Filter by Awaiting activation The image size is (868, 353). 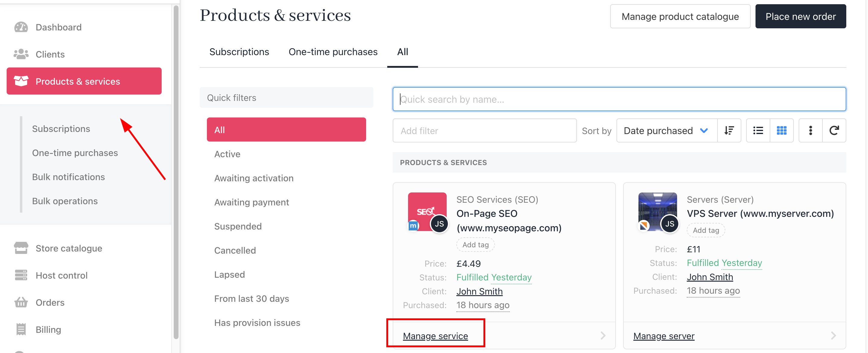(254, 178)
